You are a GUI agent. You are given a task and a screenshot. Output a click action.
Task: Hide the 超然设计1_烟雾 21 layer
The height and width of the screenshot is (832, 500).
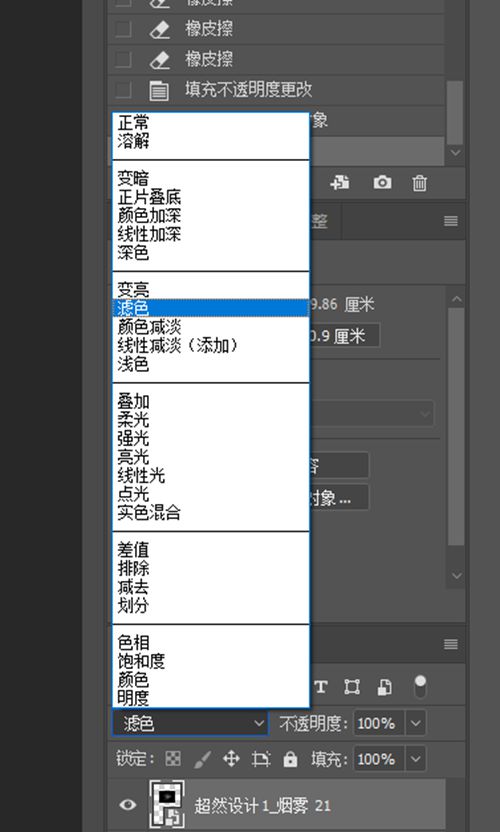[127, 805]
